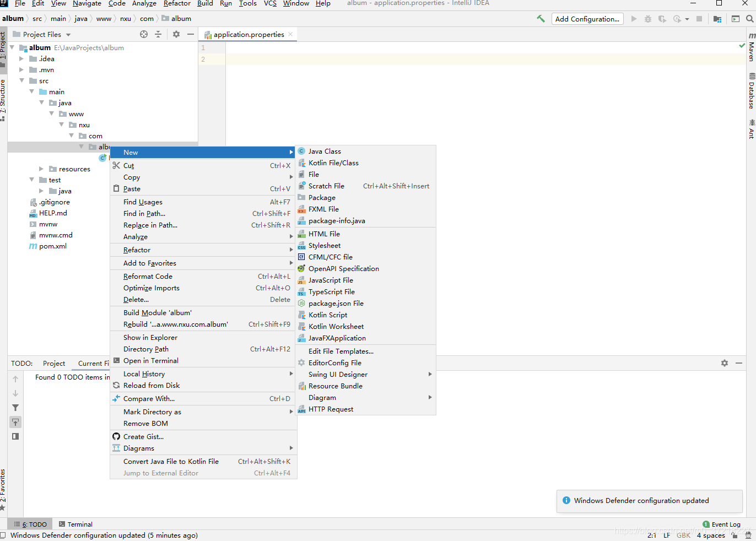This screenshot has width=756, height=541.
Task: Open the Refactor menu in menu bar
Action: point(177,3)
